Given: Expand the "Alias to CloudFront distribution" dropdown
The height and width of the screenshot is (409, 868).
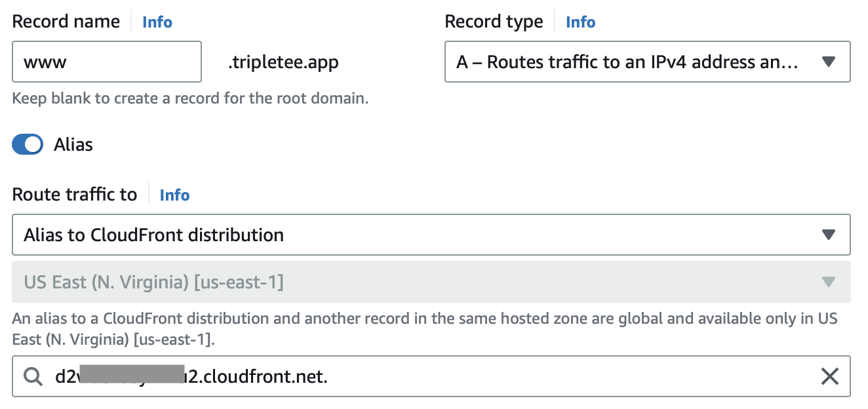Looking at the screenshot, I should click(x=431, y=235).
